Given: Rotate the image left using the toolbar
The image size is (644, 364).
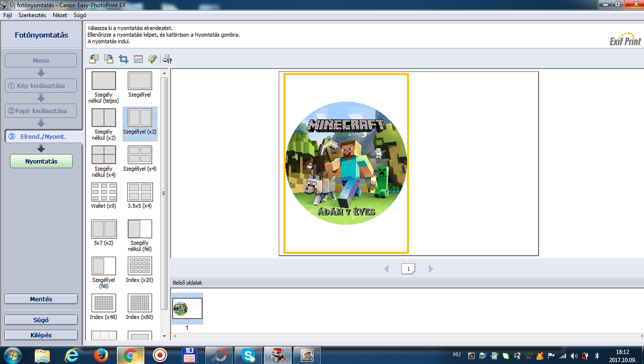Looking at the screenshot, I should [94, 59].
